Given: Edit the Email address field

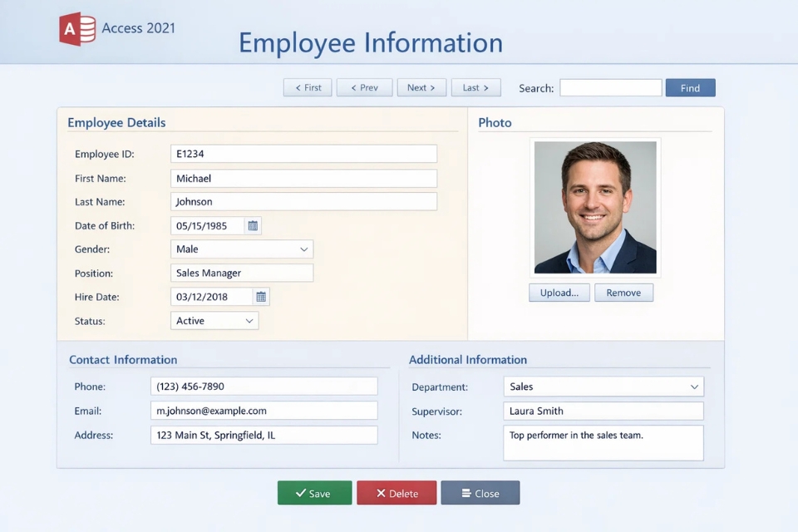Looking at the screenshot, I should coord(264,411).
